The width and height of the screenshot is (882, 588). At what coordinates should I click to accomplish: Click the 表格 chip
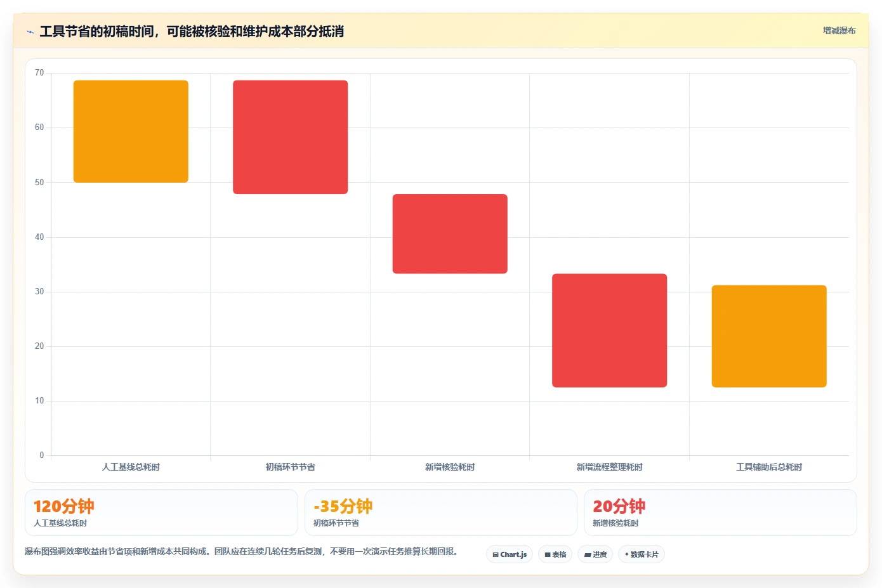pos(555,554)
